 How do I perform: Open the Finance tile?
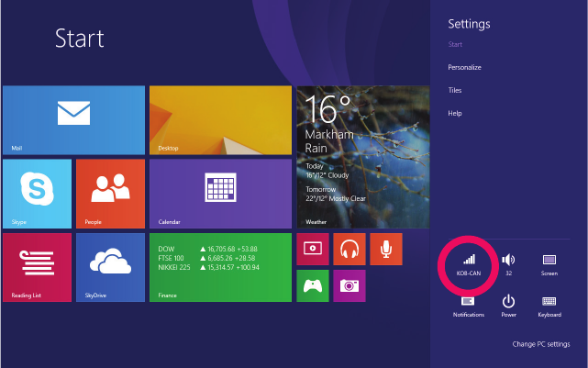click(220, 267)
